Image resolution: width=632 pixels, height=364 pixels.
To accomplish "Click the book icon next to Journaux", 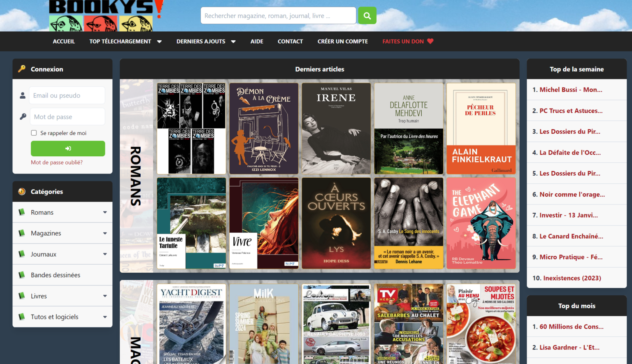I will coord(22,254).
